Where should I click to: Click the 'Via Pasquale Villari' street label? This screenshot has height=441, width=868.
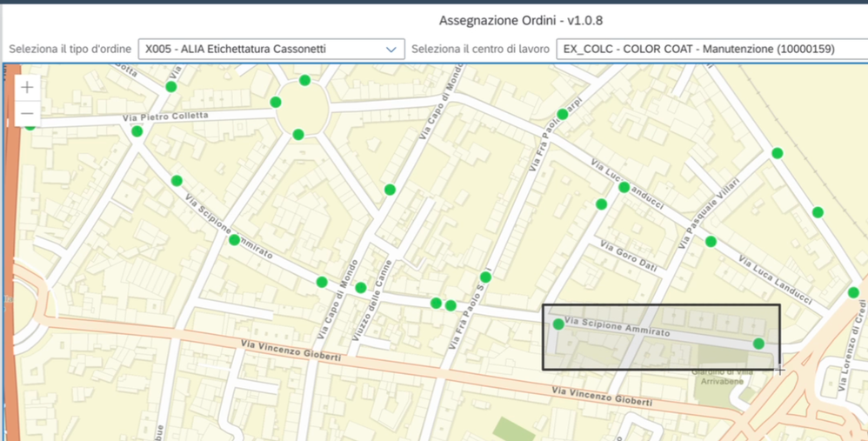pyautogui.click(x=711, y=213)
